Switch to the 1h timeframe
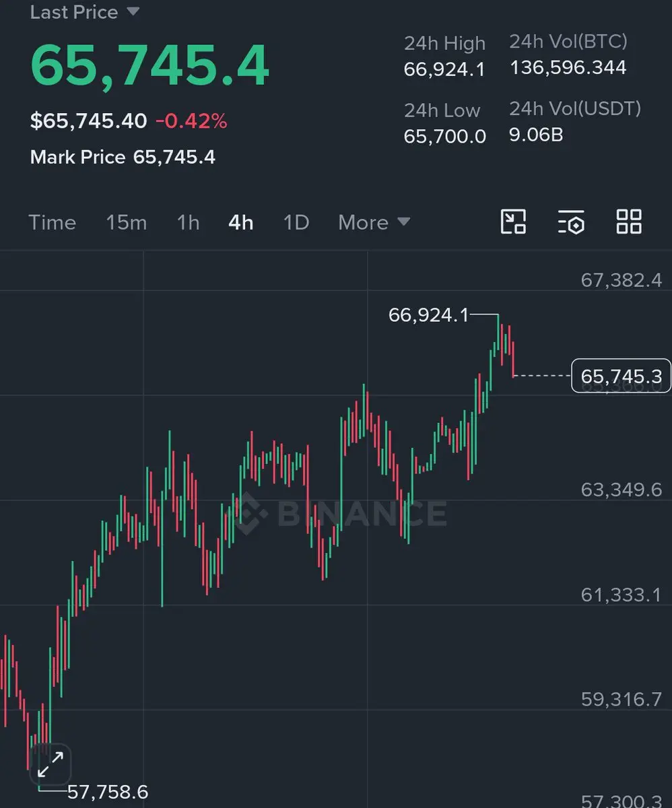 (188, 222)
